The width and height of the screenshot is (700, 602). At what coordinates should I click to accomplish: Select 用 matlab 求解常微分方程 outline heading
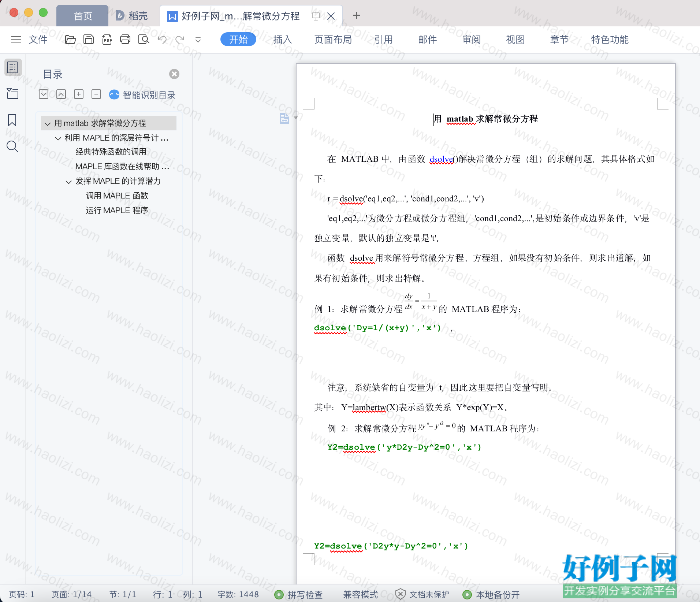pyautogui.click(x=109, y=123)
